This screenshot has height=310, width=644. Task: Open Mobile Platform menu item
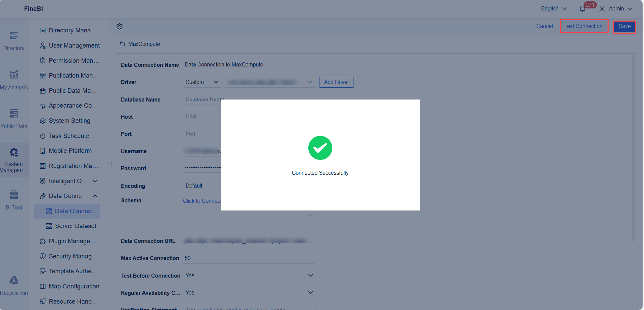[66, 151]
